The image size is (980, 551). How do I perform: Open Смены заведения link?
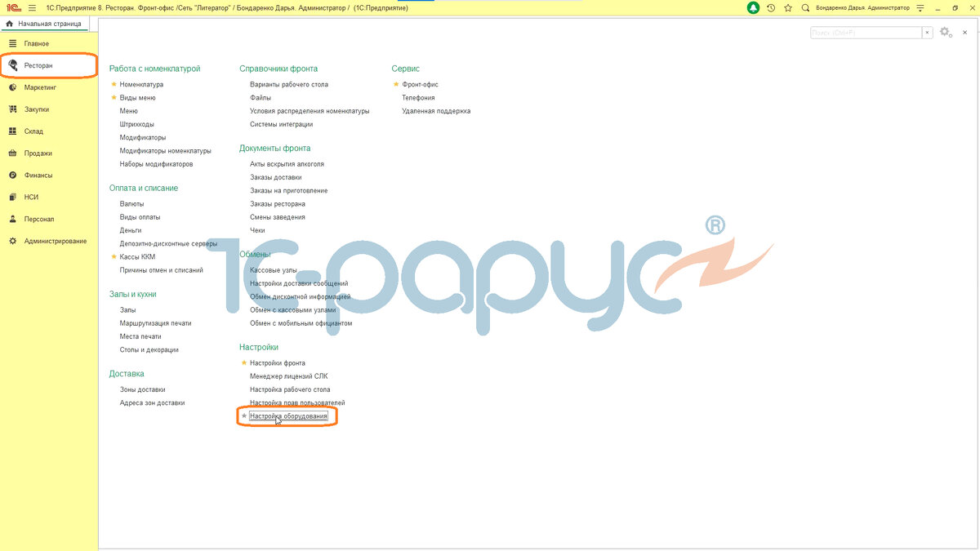[277, 217]
